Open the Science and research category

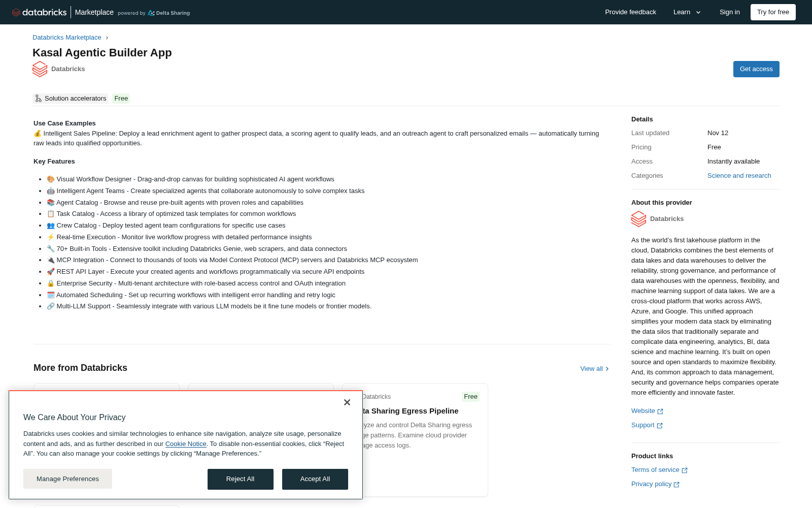(x=739, y=176)
